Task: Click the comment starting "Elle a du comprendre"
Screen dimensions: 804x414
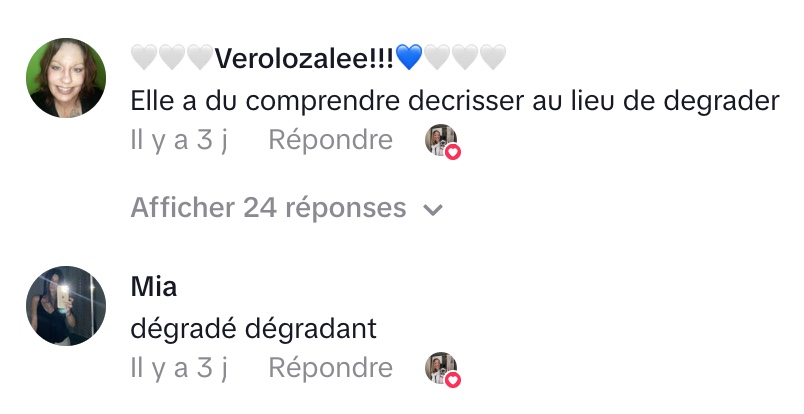Action: [x=455, y=101]
